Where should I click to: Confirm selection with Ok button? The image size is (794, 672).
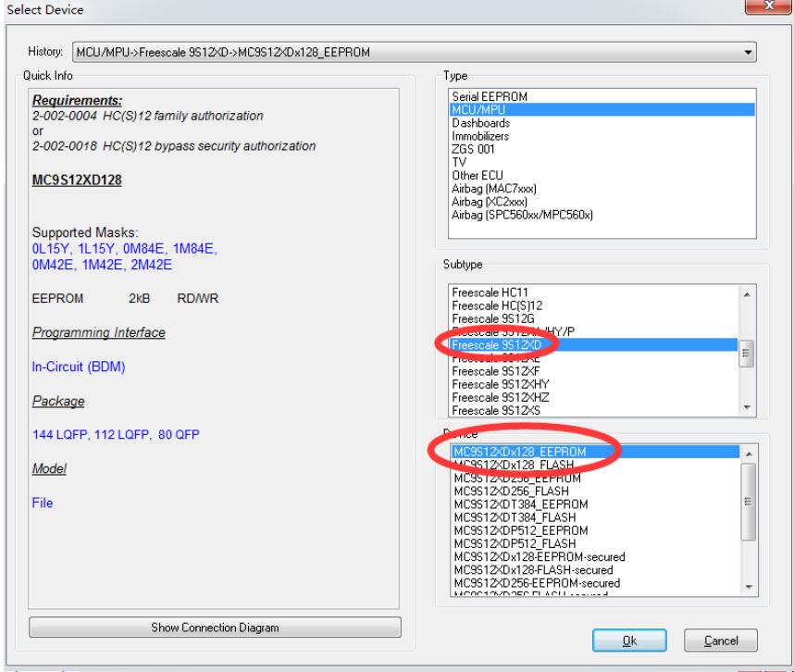[x=629, y=641]
